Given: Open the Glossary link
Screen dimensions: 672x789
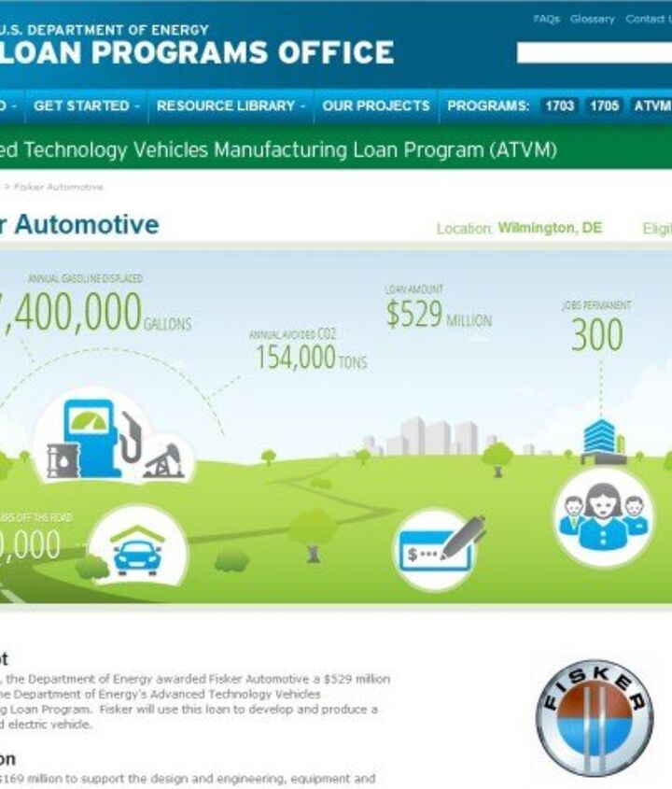Looking at the screenshot, I should pyautogui.click(x=593, y=19).
